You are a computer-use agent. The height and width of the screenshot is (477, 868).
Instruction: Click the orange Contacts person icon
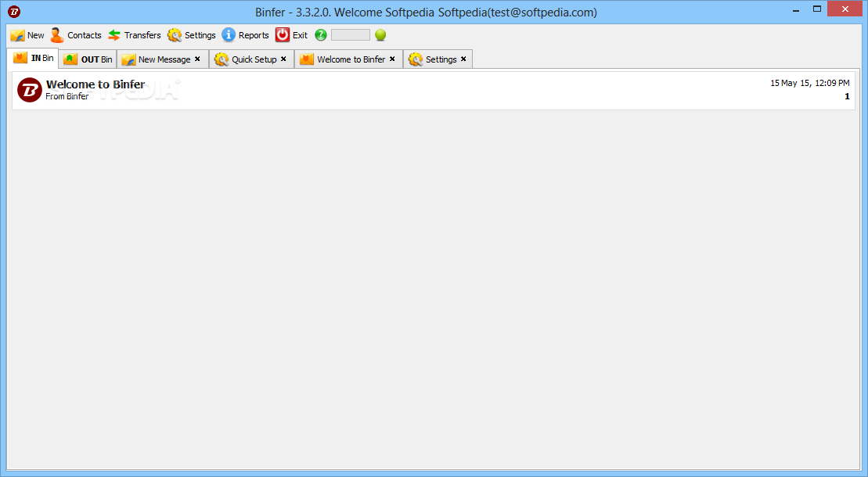[56, 35]
